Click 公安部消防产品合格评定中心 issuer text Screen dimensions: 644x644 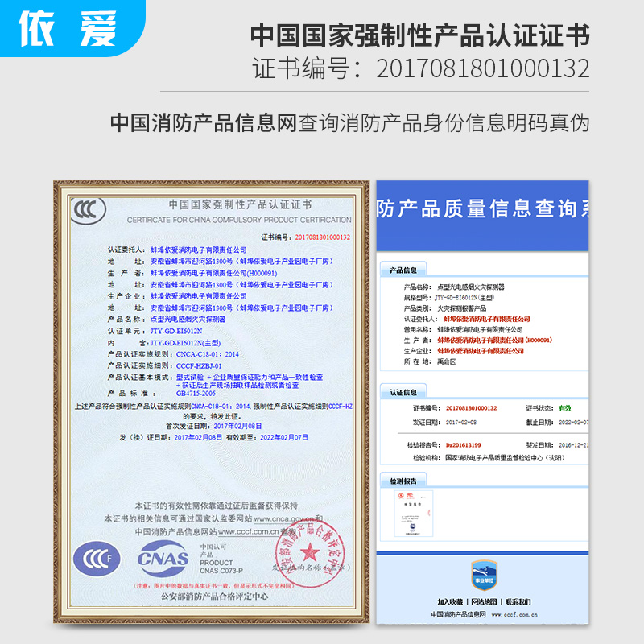point(214,597)
